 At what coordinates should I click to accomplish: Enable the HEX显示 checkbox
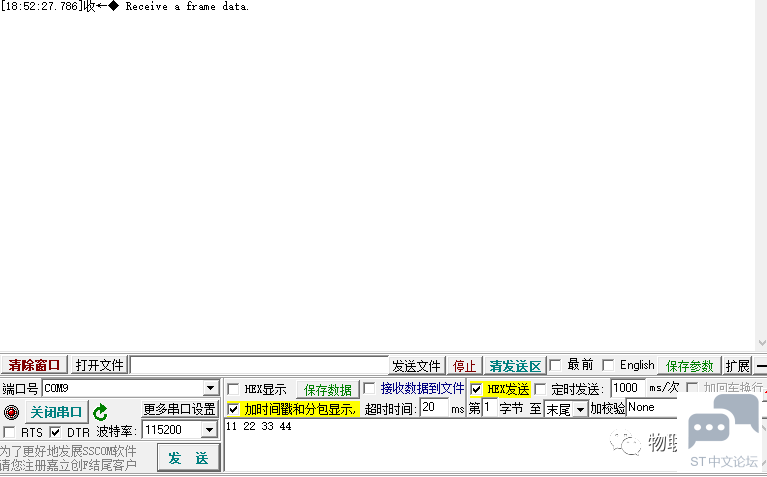233,389
